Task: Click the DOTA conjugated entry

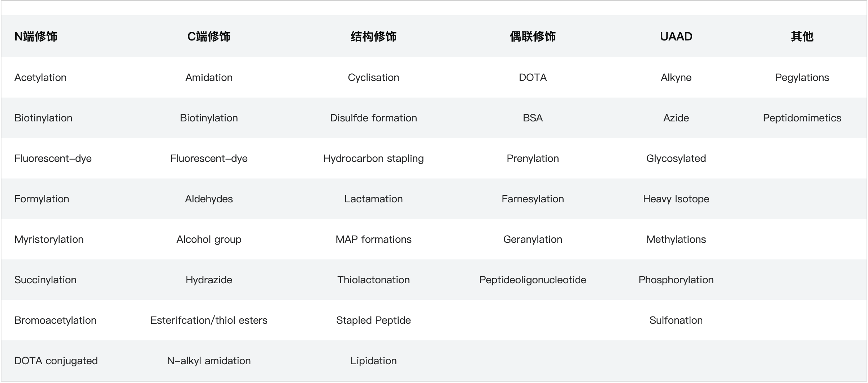Action: click(56, 361)
